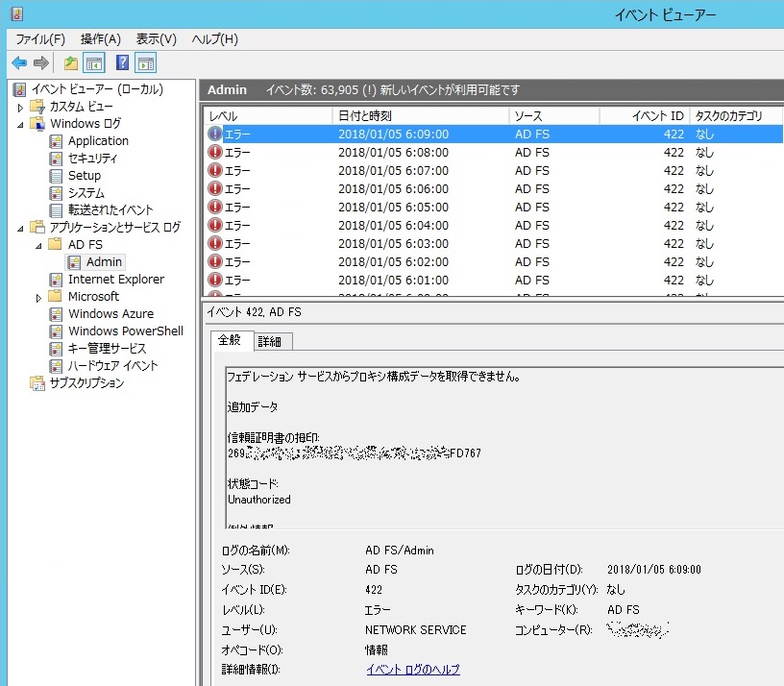784x686 pixels.
Task: Expand the カスタム ビュー tree node
Action: (x=20, y=108)
